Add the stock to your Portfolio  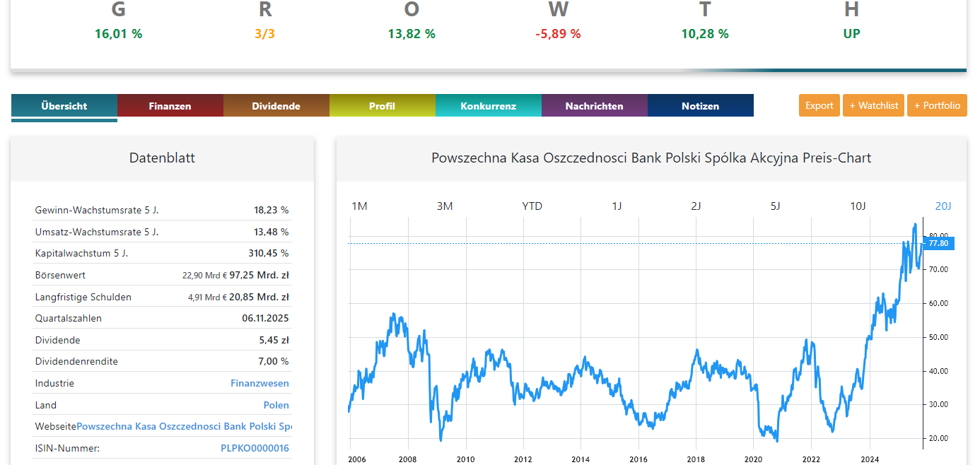tap(937, 105)
